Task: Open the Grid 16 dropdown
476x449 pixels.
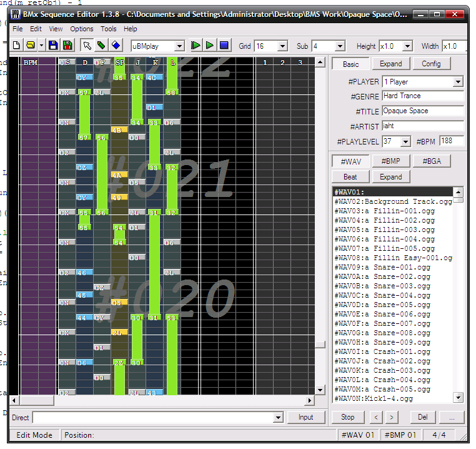Action: point(282,46)
